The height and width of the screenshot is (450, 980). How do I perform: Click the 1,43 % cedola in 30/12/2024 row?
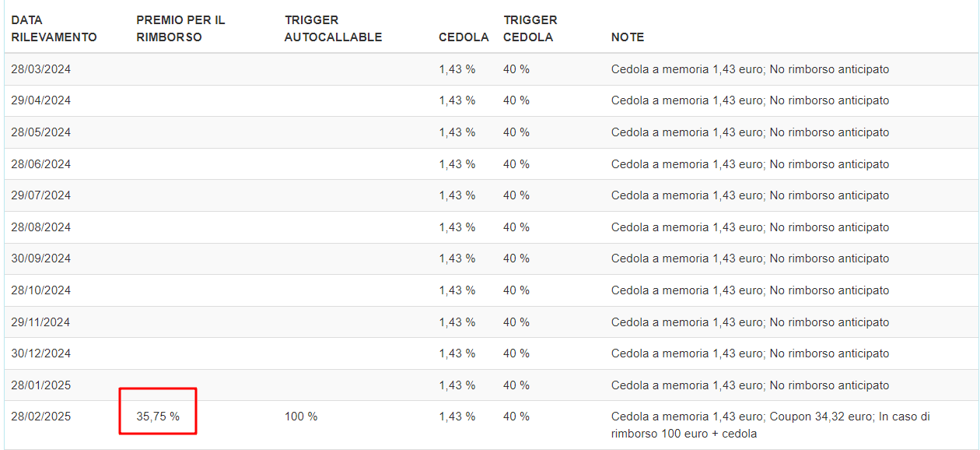(457, 353)
